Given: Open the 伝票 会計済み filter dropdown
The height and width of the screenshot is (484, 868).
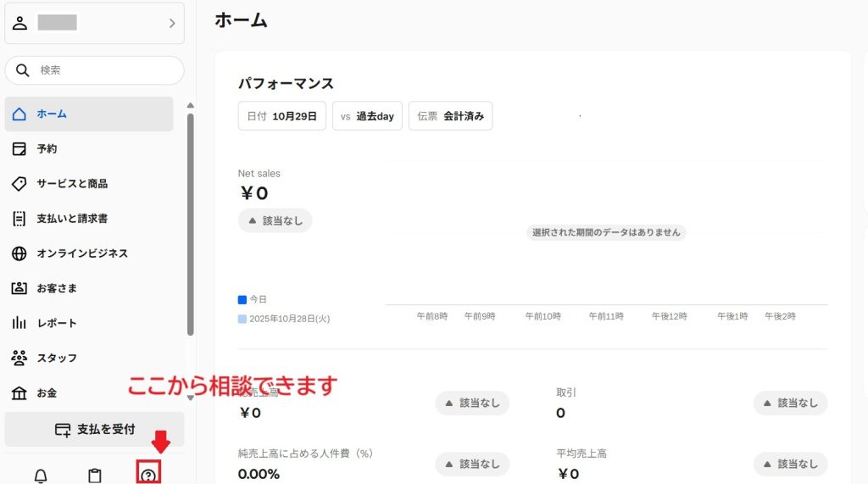Looking at the screenshot, I should tap(450, 116).
